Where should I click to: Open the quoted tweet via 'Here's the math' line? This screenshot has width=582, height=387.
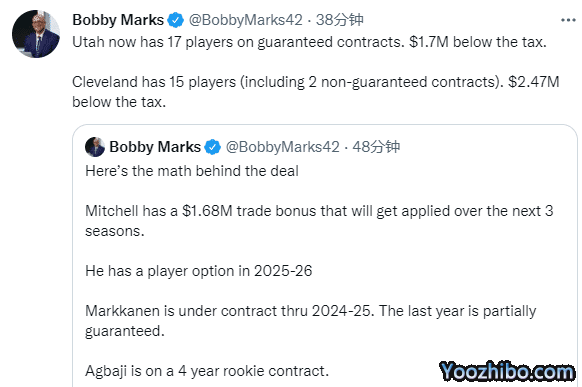tap(192, 171)
